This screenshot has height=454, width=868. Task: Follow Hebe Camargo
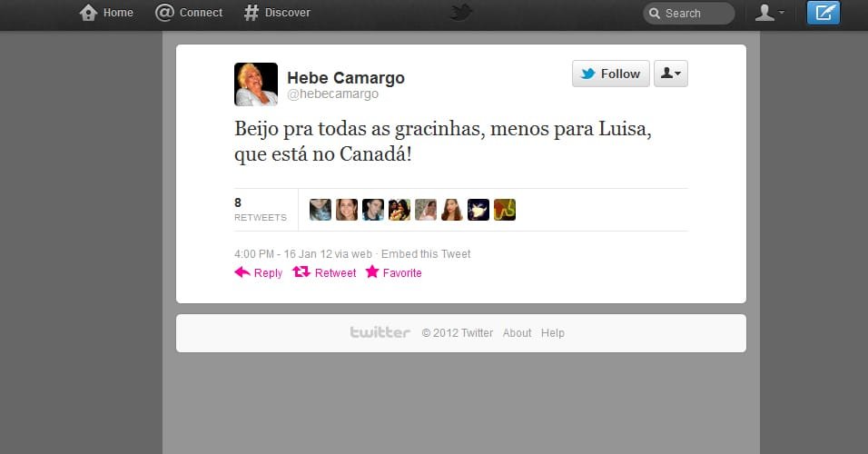tap(610, 73)
